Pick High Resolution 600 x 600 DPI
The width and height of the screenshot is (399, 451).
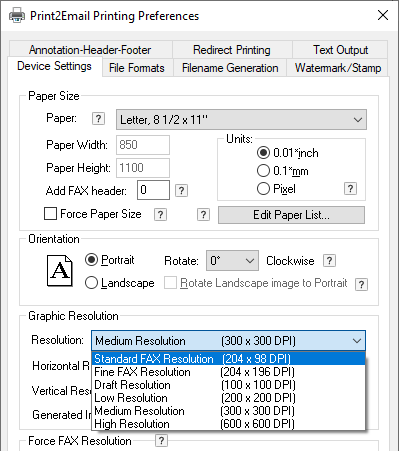click(x=228, y=424)
